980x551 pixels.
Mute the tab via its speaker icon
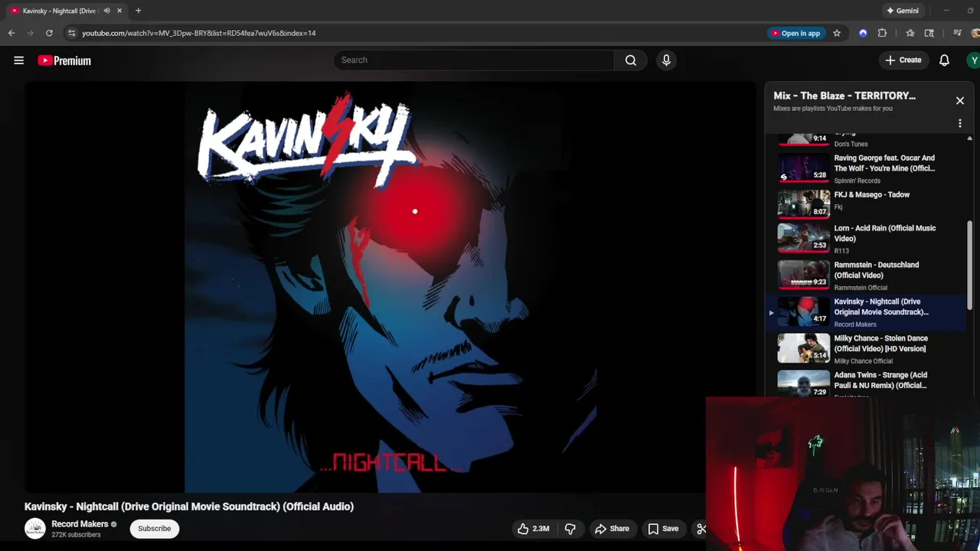[106, 11]
